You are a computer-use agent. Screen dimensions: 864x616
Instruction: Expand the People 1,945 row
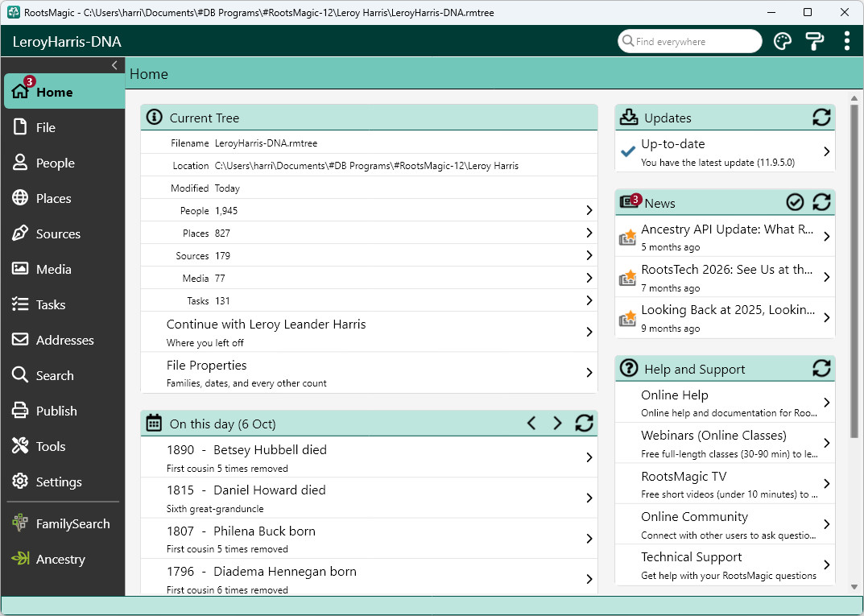[x=369, y=210]
